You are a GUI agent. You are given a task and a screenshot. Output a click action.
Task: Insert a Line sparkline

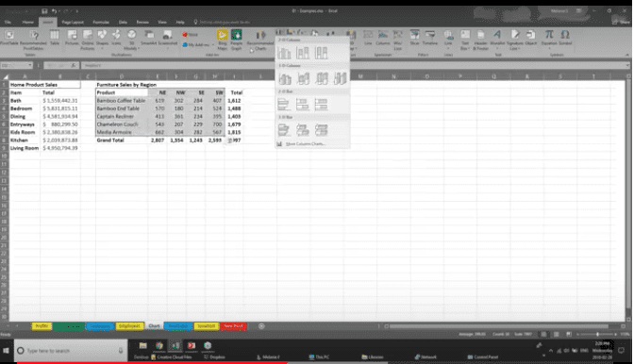pyautogui.click(x=368, y=38)
